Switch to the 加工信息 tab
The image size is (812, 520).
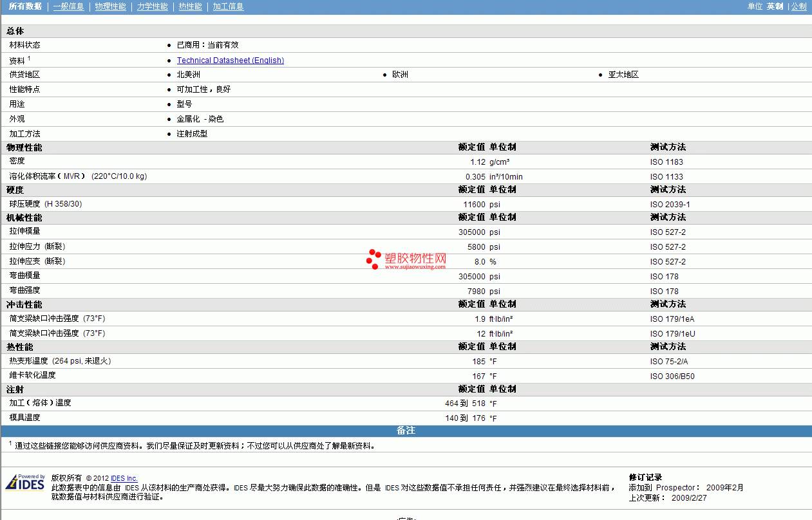click(x=228, y=6)
